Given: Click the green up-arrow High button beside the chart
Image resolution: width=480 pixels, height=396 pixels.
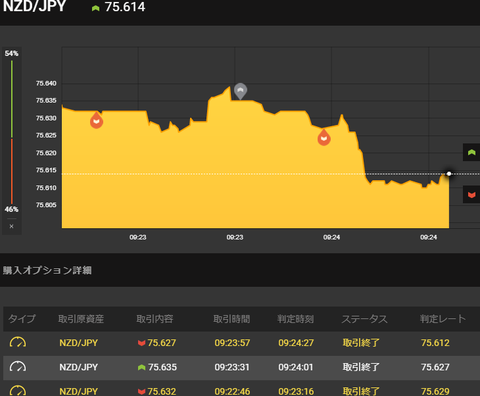Looking at the screenshot, I should pyautogui.click(x=471, y=152).
